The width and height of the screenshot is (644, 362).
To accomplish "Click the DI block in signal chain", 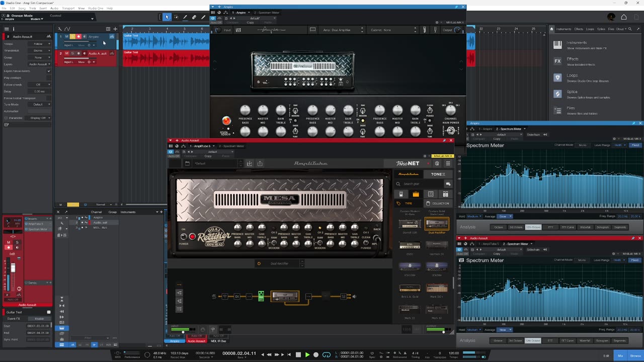I will click(237, 296).
